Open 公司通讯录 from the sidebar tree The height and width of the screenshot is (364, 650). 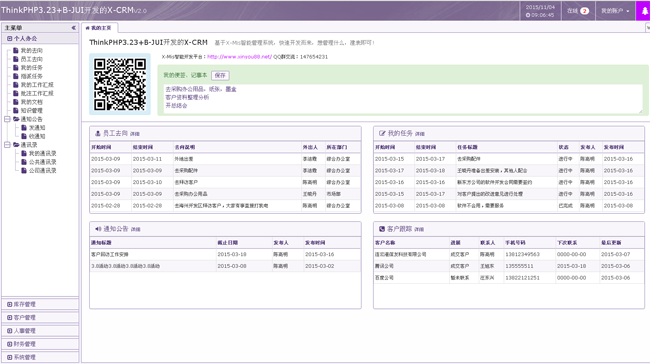[42, 170]
